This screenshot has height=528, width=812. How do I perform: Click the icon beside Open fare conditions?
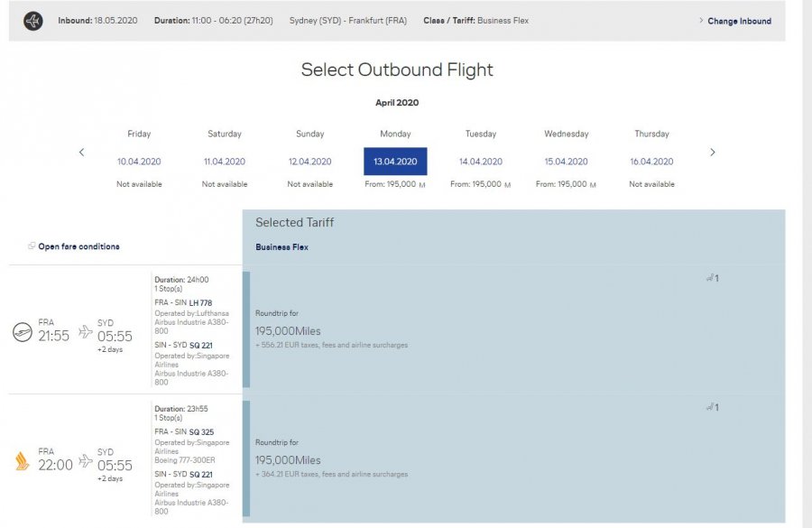tap(32, 246)
